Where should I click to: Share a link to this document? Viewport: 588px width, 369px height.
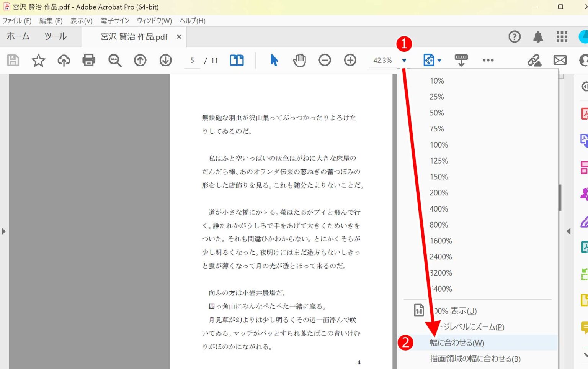point(534,60)
